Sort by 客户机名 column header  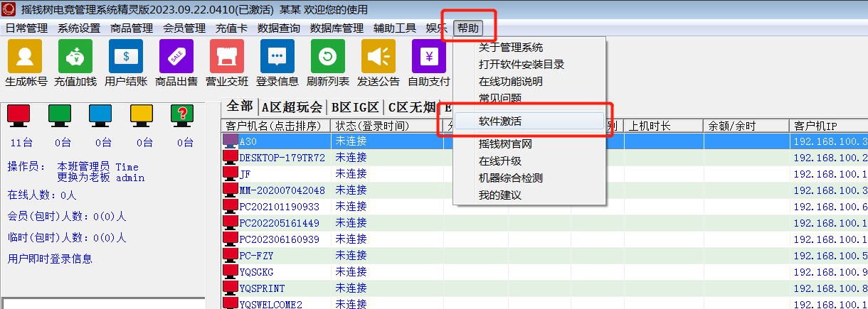click(276, 126)
